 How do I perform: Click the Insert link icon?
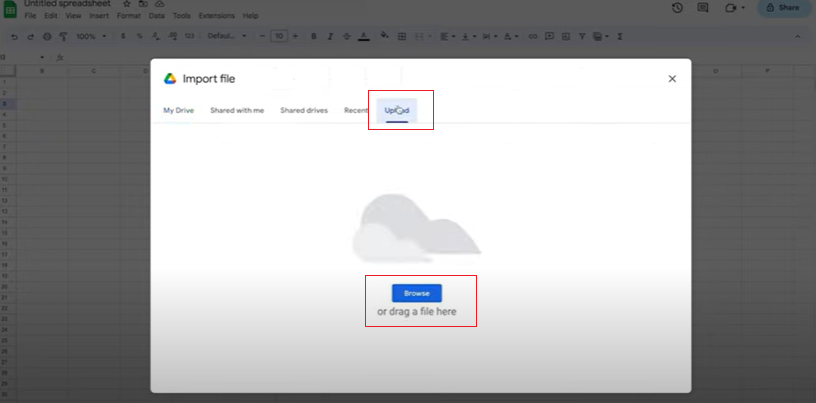(532, 36)
